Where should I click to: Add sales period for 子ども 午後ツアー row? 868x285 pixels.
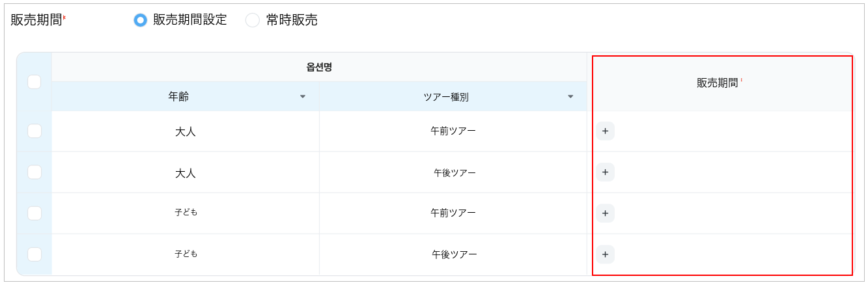coord(605,254)
